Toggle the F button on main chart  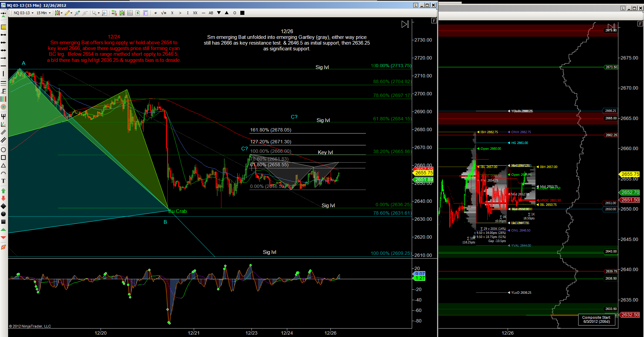(434, 21)
